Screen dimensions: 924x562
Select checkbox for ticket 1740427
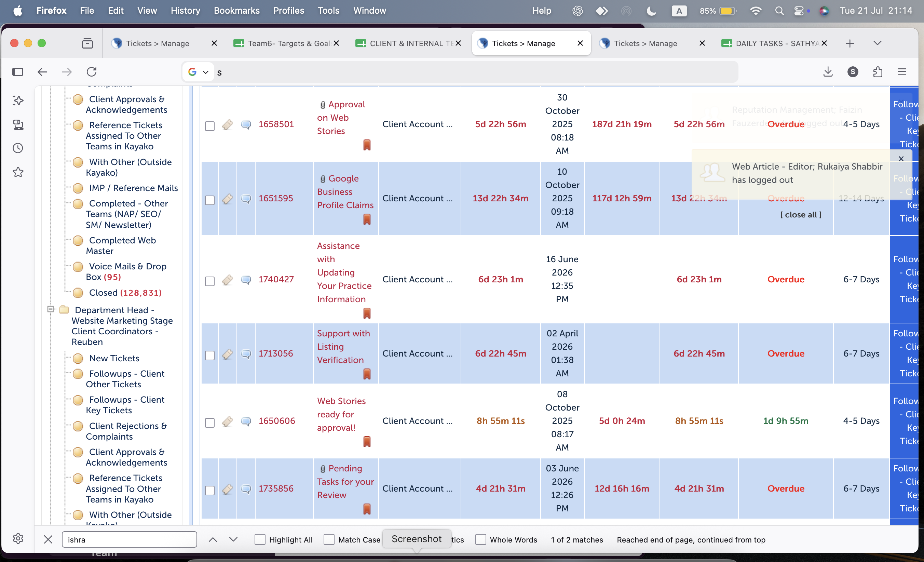(x=209, y=281)
